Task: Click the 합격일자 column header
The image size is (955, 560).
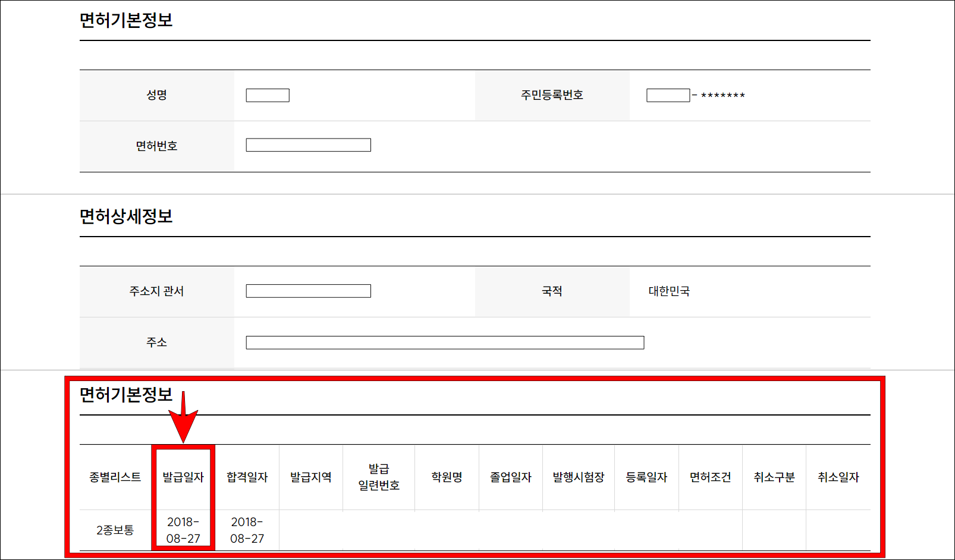Action: tap(247, 477)
